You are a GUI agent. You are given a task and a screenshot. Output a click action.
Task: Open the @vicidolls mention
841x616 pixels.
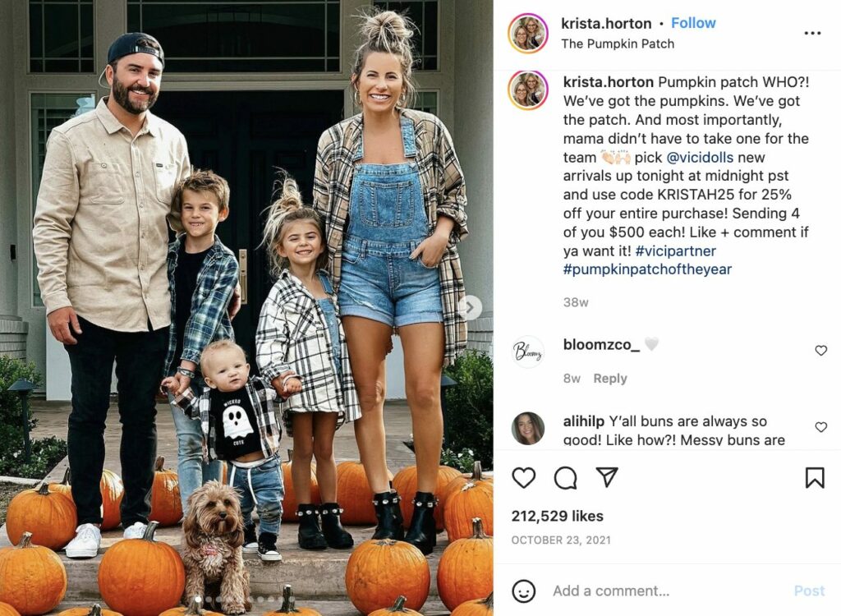(x=700, y=158)
